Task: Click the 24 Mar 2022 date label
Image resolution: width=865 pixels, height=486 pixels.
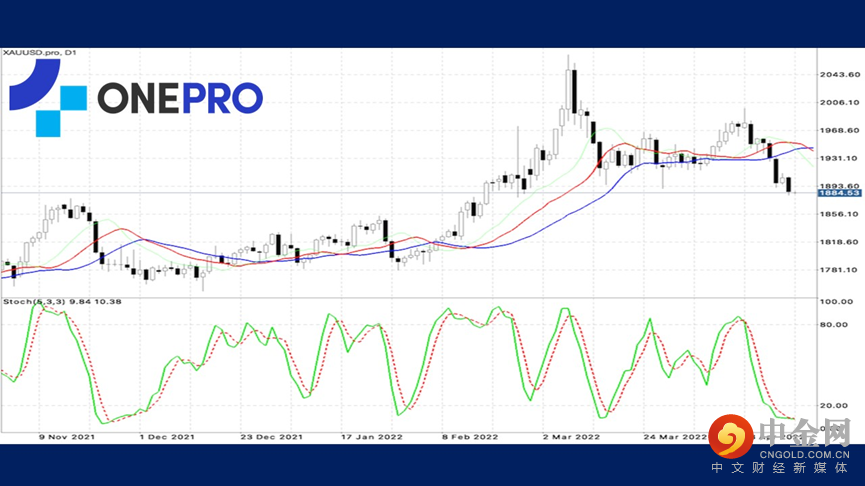Action: (x=675, y=437)
